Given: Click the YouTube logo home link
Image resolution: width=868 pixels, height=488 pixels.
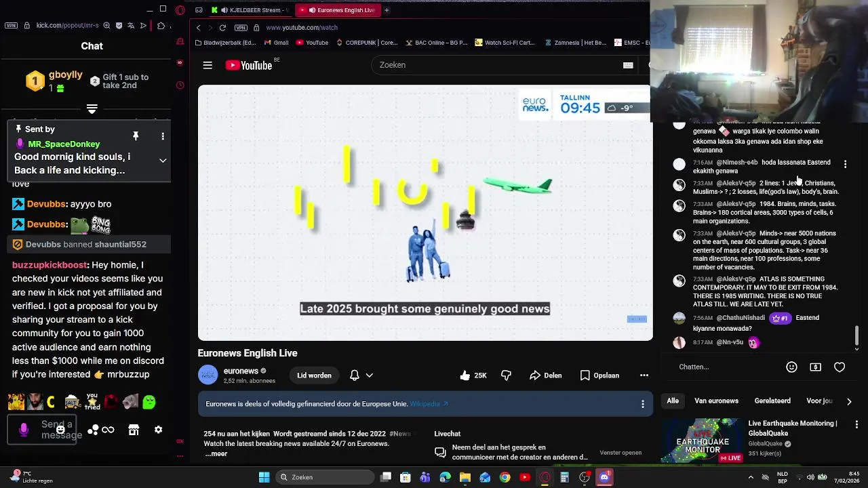Looking at the screenshot, I should click(249, 65).
